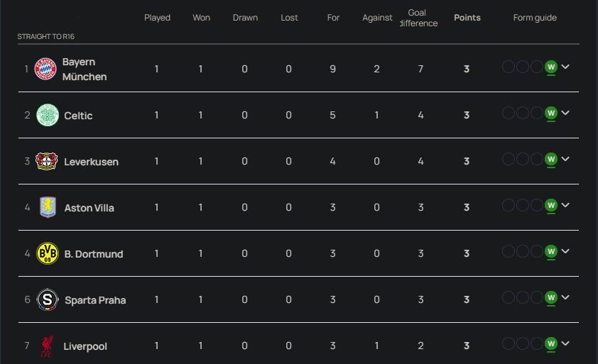Click the Goal difference column header

[x=418, y=18]
